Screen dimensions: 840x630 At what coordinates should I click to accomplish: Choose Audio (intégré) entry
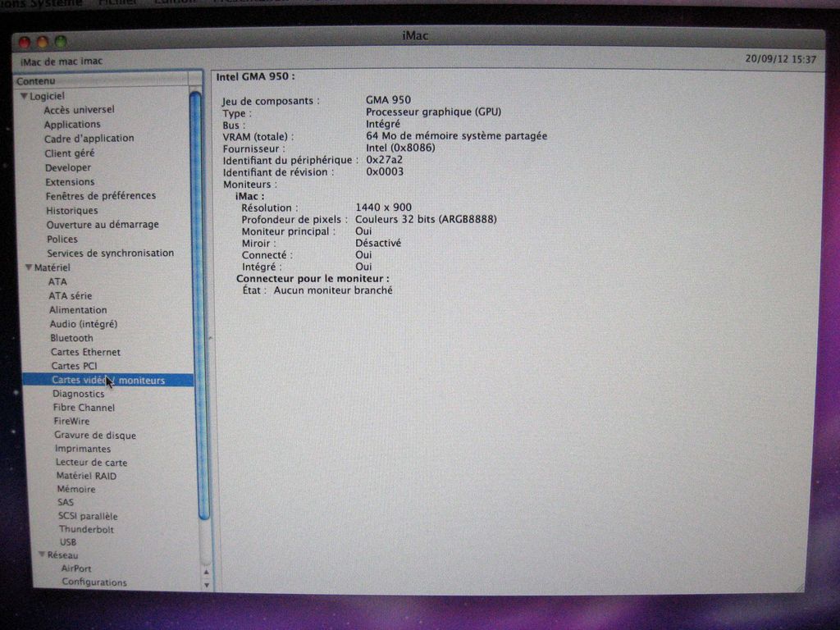pyautogui.click(x=84, y=324)
